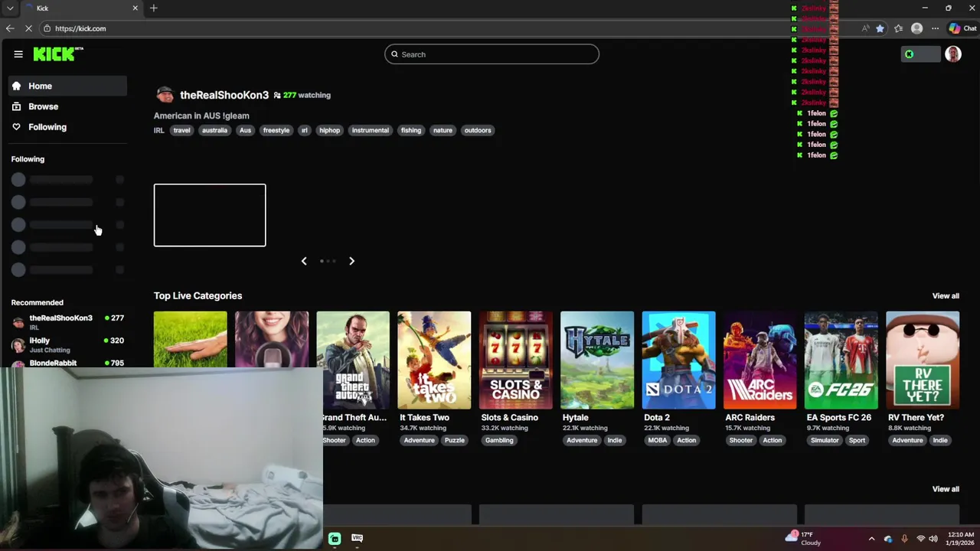Open the ARC Raiders category card
Image resolution: width=980 pixels, height=551 pixels.
click(x=759, y=360)
